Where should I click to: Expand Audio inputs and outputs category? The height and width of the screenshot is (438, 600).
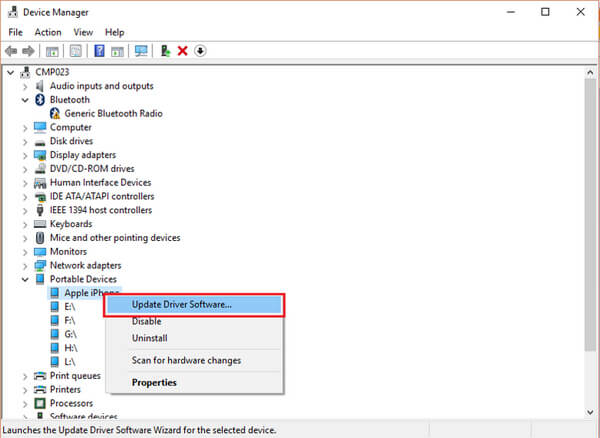click(x=25, y=86)
